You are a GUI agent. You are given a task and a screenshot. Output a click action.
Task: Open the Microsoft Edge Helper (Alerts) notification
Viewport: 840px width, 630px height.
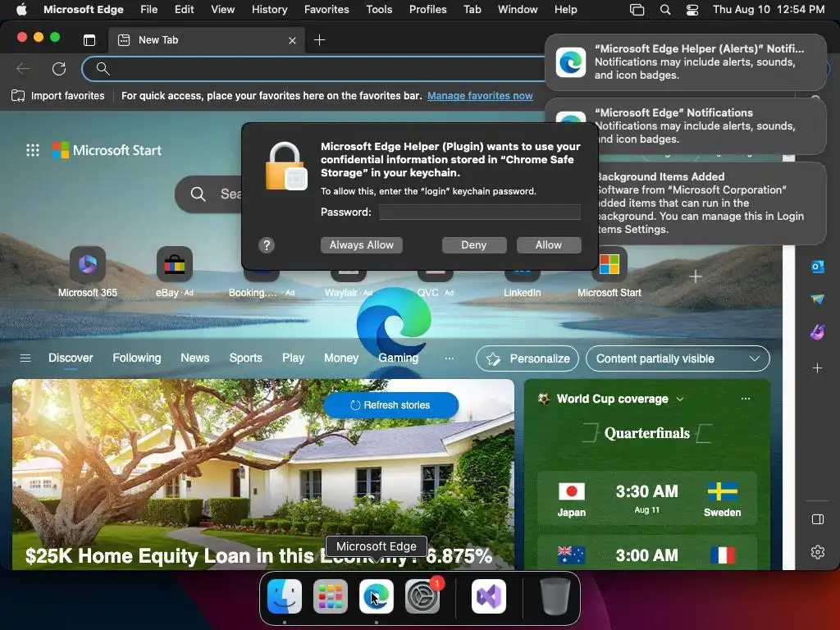(685, 62)
